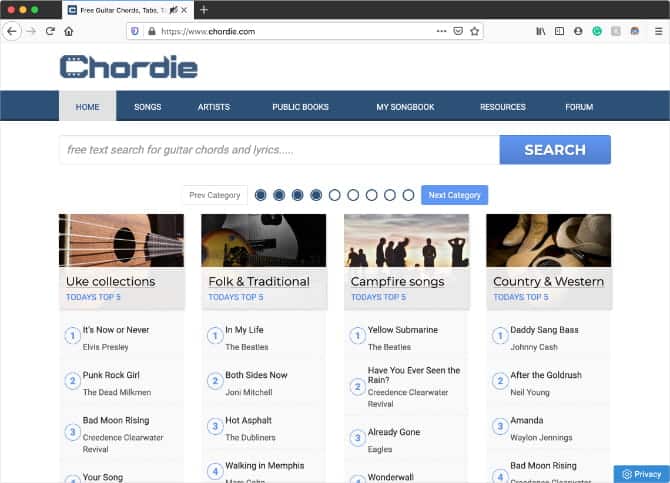670x483 pixels.
Task: Select the ninth category pager dot
Action: coord(408,195)
